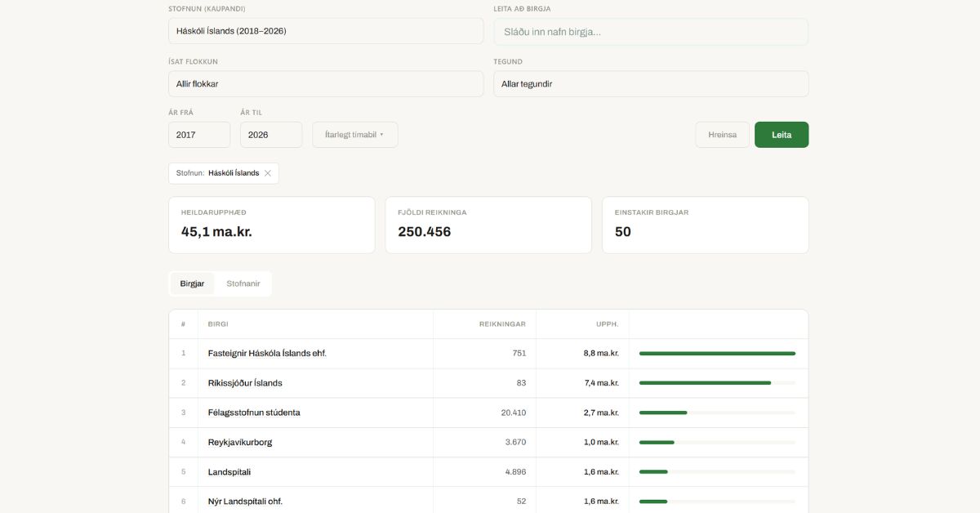Click the Ár frá field
The width and height of the screenshot is (980, 513).
[199, 135]
